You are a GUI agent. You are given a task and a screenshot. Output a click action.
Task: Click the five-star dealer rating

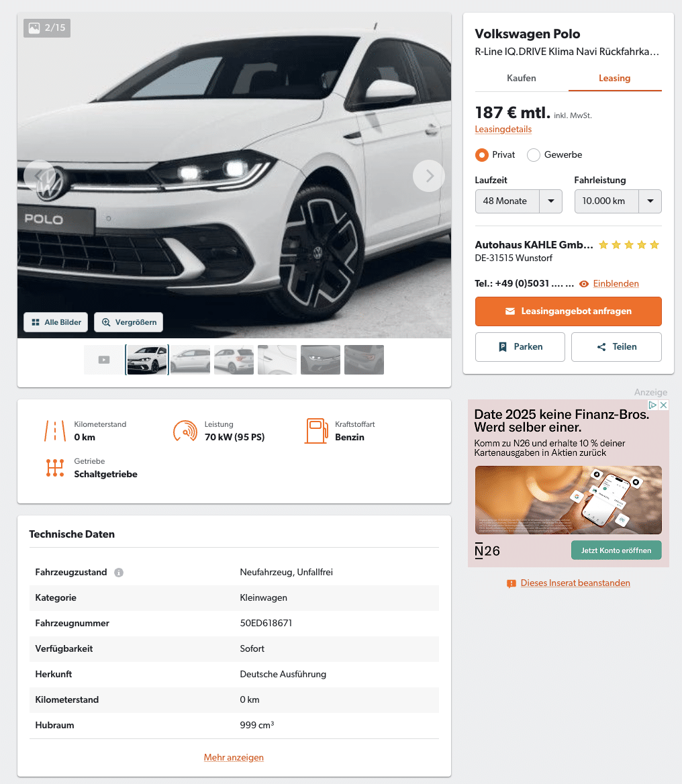629,245
